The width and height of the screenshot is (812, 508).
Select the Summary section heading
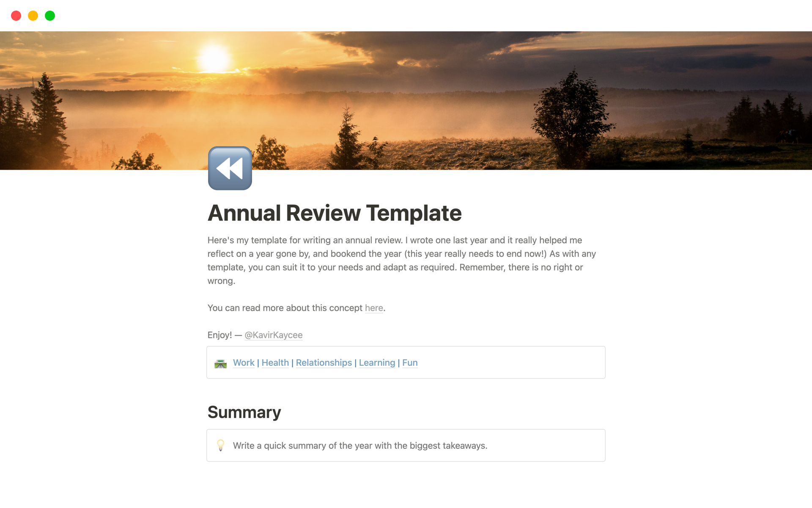point(244,411)
